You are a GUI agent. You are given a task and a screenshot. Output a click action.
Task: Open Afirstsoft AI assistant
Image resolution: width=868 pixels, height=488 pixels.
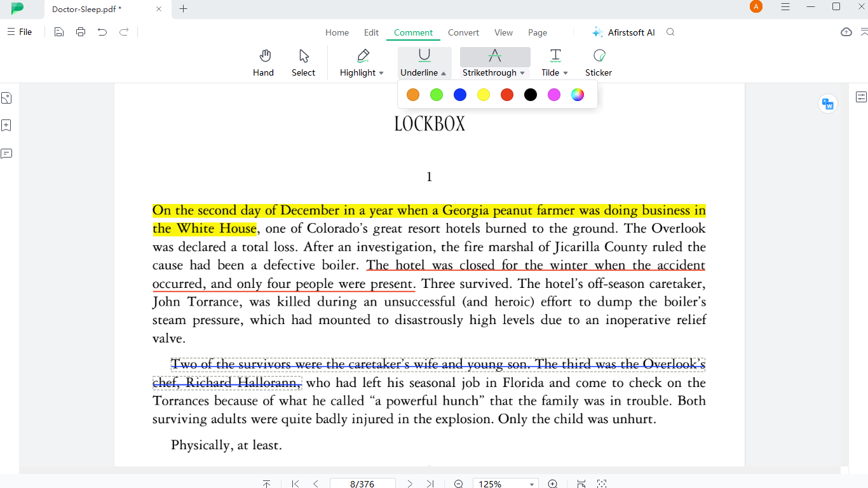pyautogui.click(x=623, y=32)
